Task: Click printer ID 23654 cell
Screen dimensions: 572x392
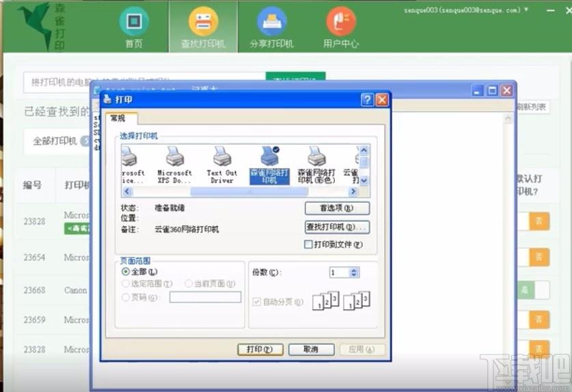Action: 34,257
